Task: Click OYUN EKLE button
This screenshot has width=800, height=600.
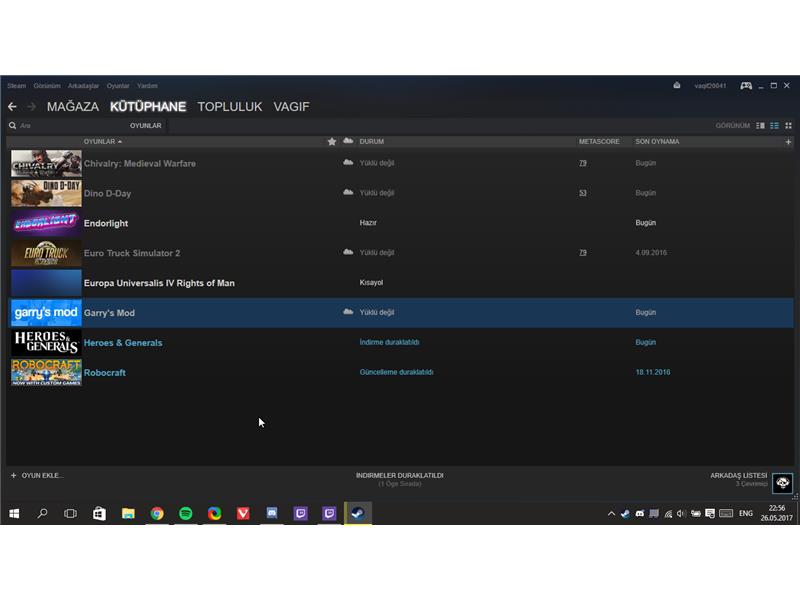Action: [37, 476]
